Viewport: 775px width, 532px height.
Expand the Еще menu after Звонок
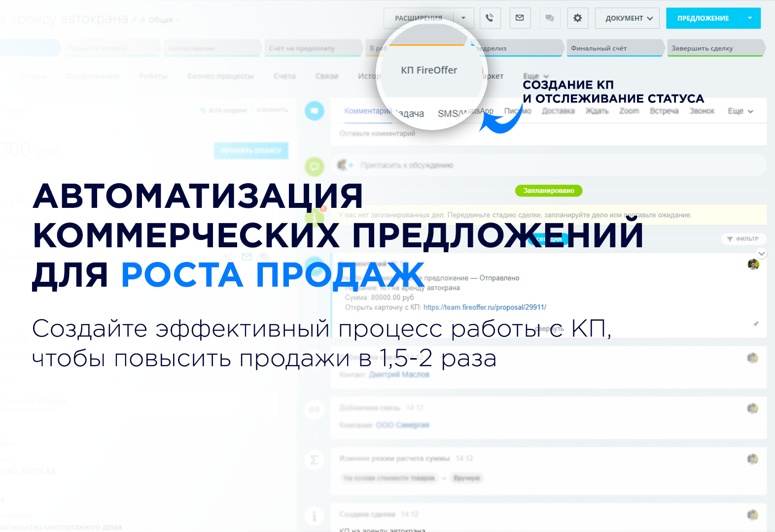point(740,111)
